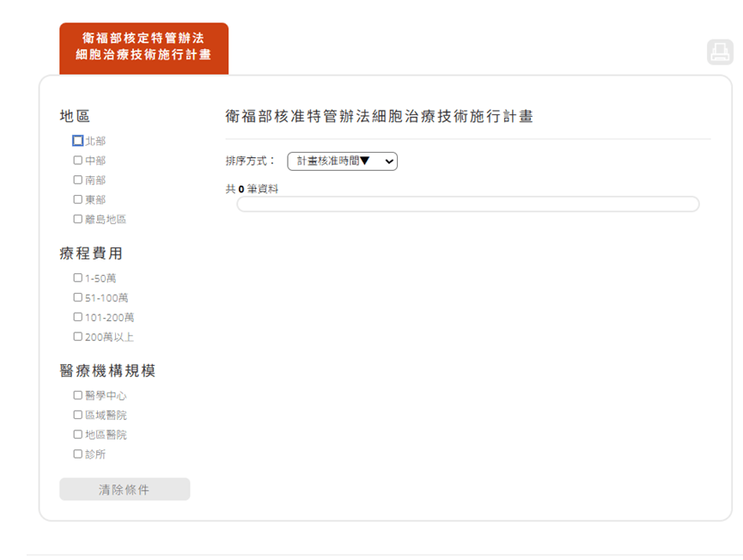Enable the 1-50萬 cost filter
This screenshot has width=743, height=560.
tap(77, 277)
